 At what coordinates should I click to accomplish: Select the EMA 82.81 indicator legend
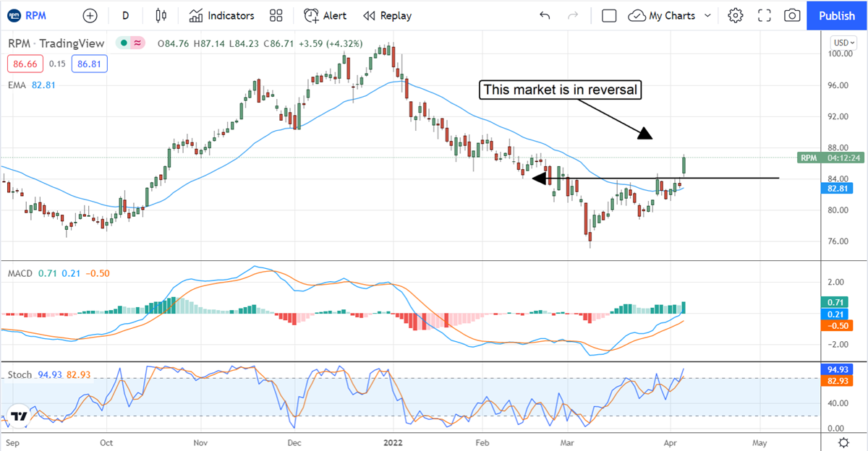pos(32,85)
